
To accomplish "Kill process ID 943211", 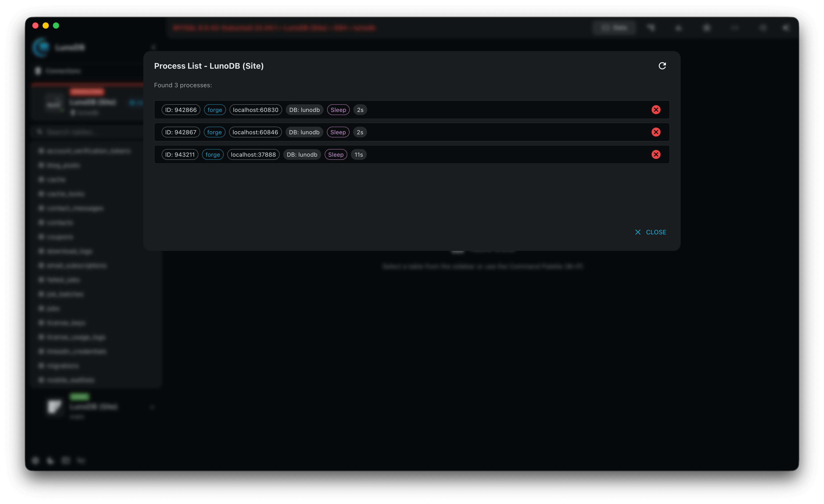I will pyautogui.click(x=656, y=154).
